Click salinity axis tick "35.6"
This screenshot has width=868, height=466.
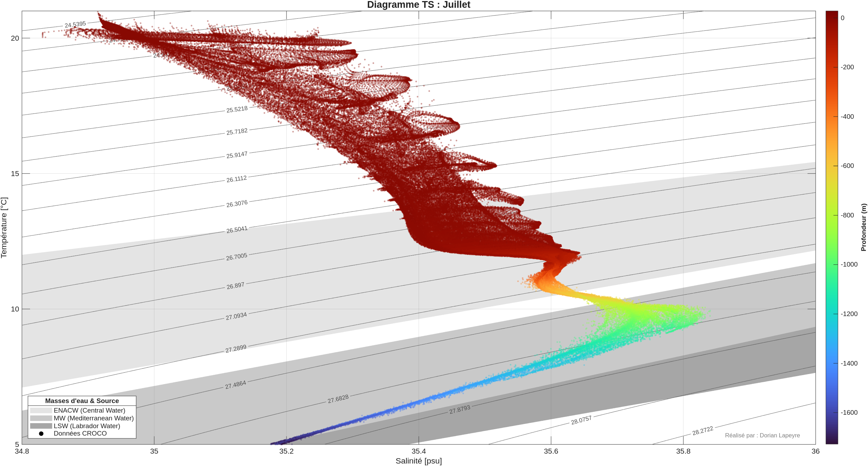(551, 451)
